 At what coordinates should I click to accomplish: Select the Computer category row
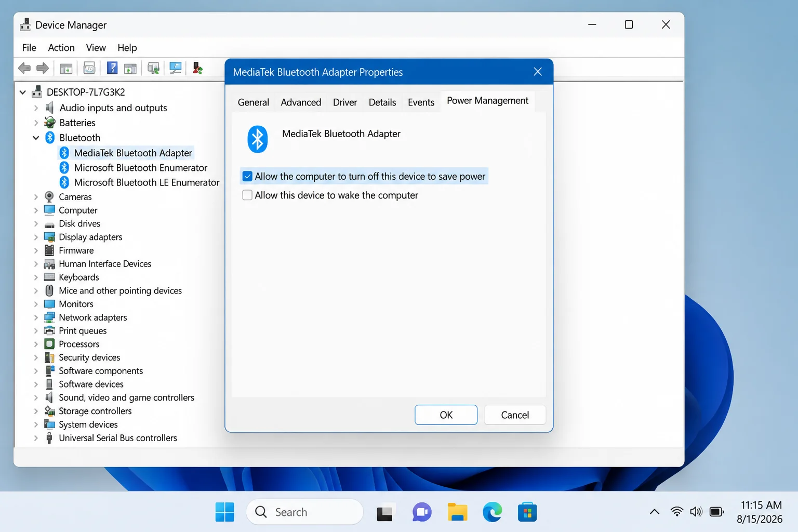78,210
